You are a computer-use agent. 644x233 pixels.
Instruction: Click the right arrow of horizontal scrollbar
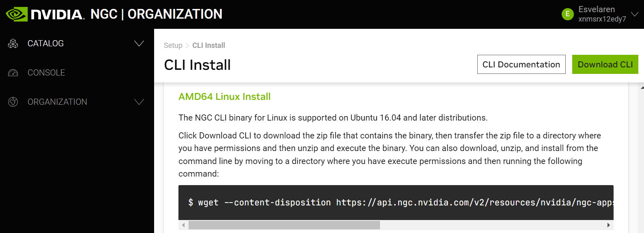point(608,225)
